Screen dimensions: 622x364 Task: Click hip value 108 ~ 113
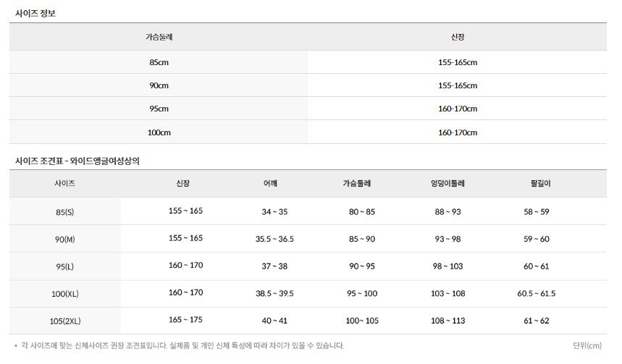point(448,321)
